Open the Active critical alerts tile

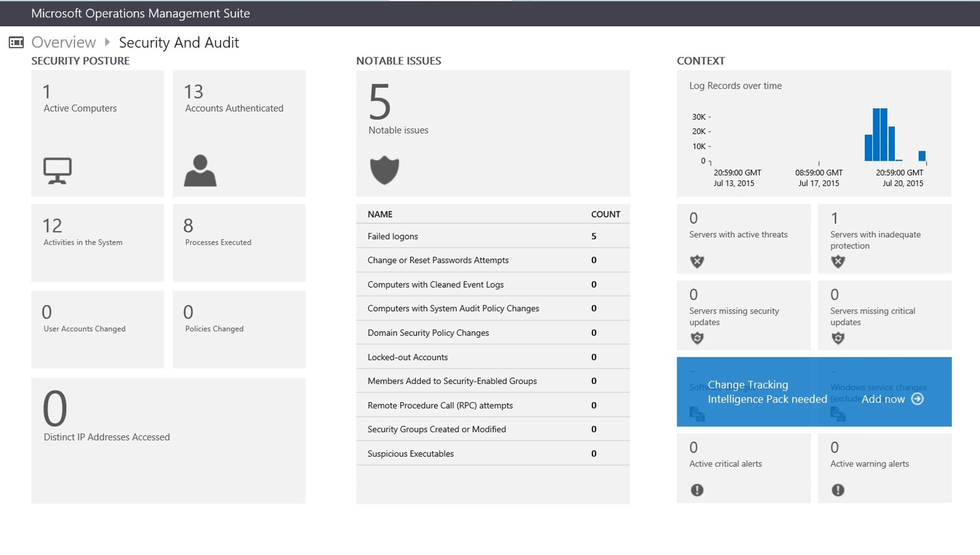click(x=744, y=468)
